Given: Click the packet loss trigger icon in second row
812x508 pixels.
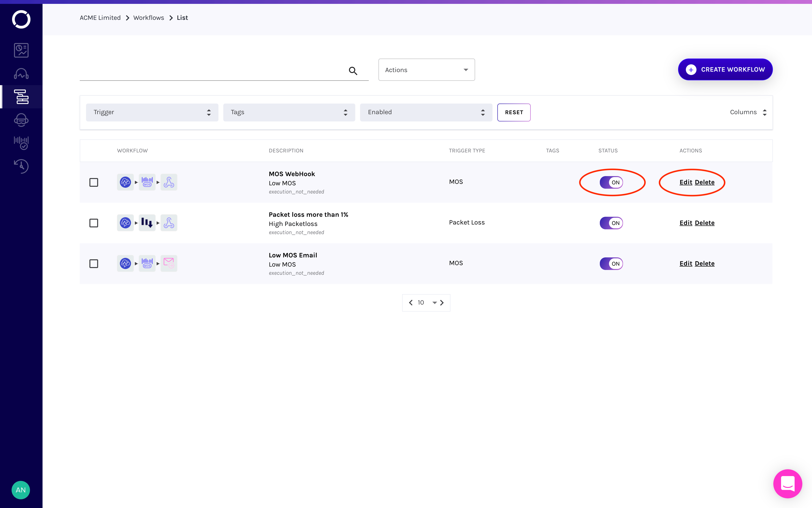Looking at the screenshot, I should click(x=147, y=223).
